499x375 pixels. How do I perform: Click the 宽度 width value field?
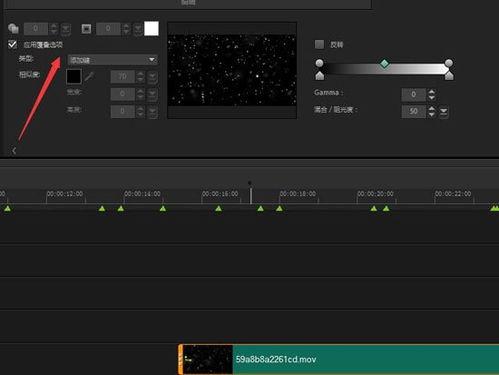123,94
